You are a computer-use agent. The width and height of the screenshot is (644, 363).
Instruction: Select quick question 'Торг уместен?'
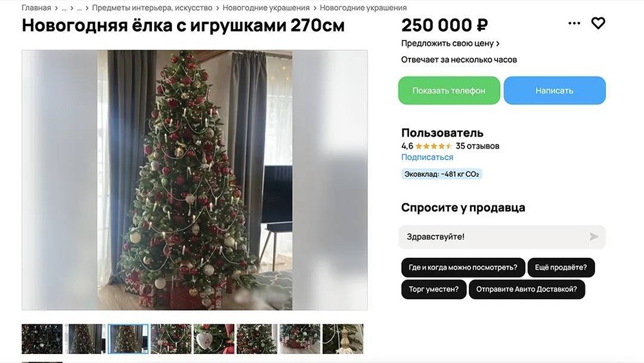click(433, 289)
